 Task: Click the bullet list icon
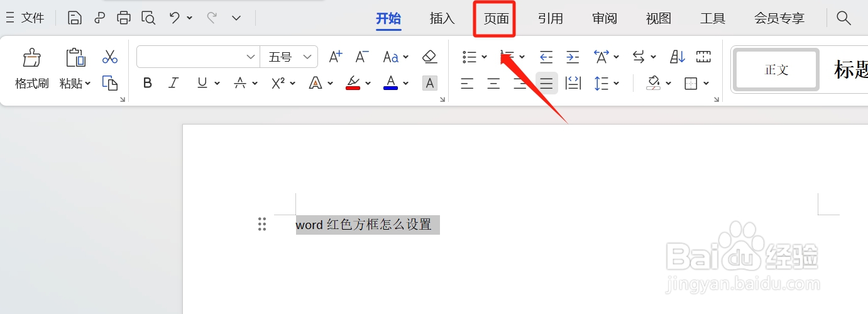click(469, 57)
